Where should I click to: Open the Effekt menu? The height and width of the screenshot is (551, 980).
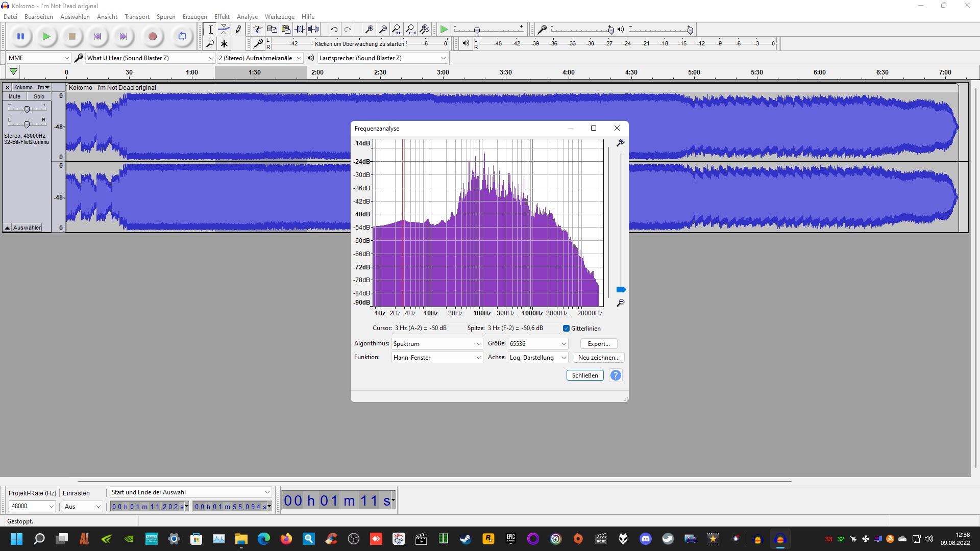pos(222,17)
